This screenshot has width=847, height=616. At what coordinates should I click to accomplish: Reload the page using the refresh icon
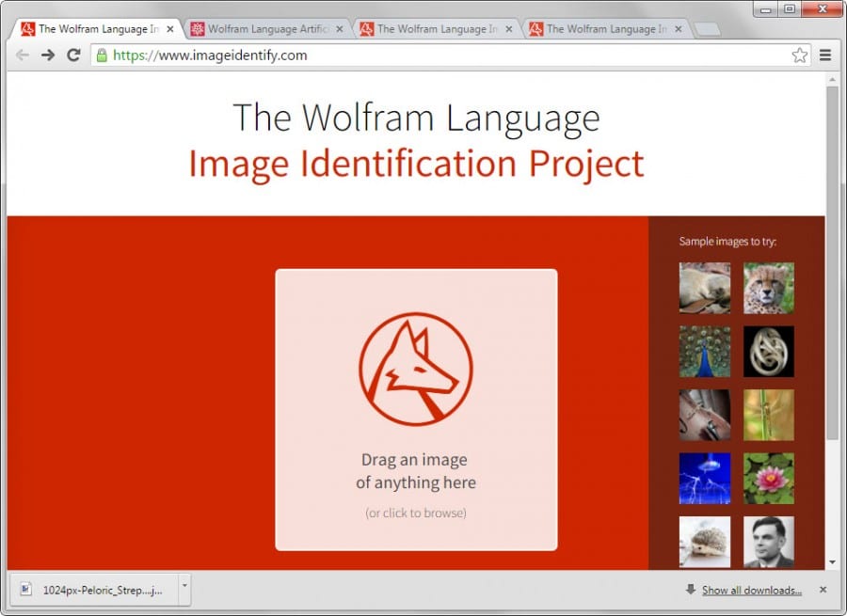(73, 55)
